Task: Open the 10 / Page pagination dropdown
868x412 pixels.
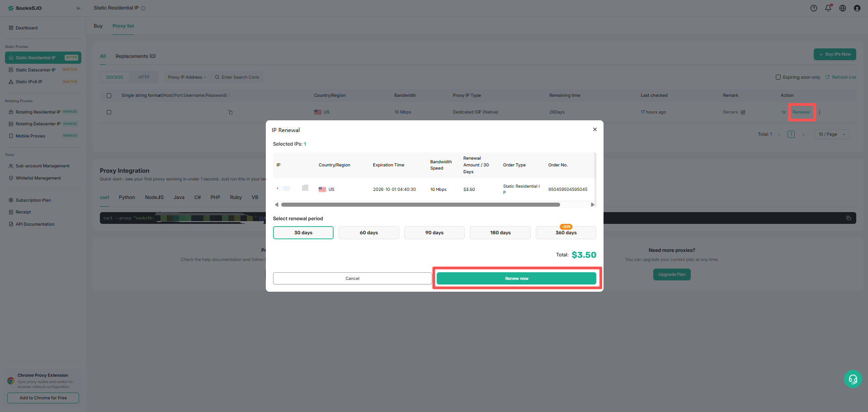Action: click(x=832, y=134)
